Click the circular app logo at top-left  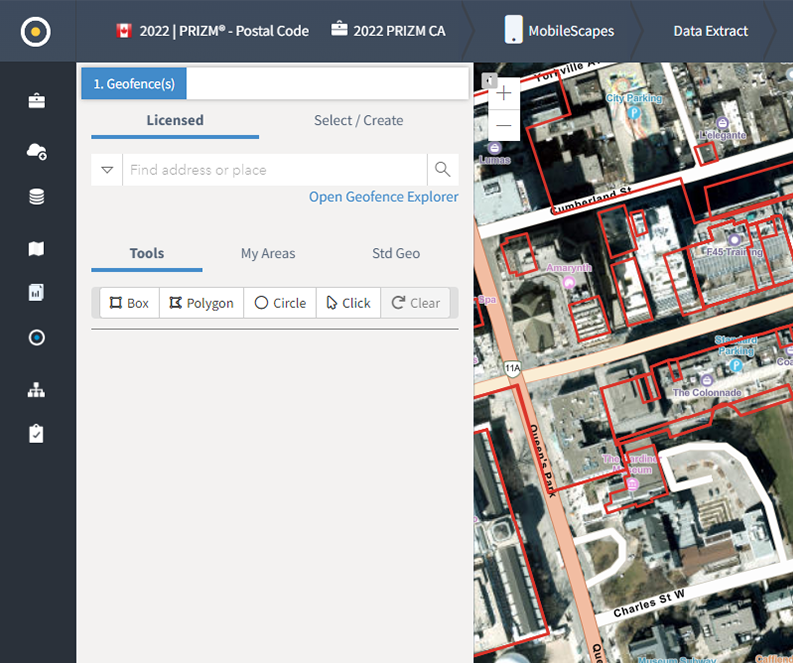pyautogui.click(x=36, y=31)
